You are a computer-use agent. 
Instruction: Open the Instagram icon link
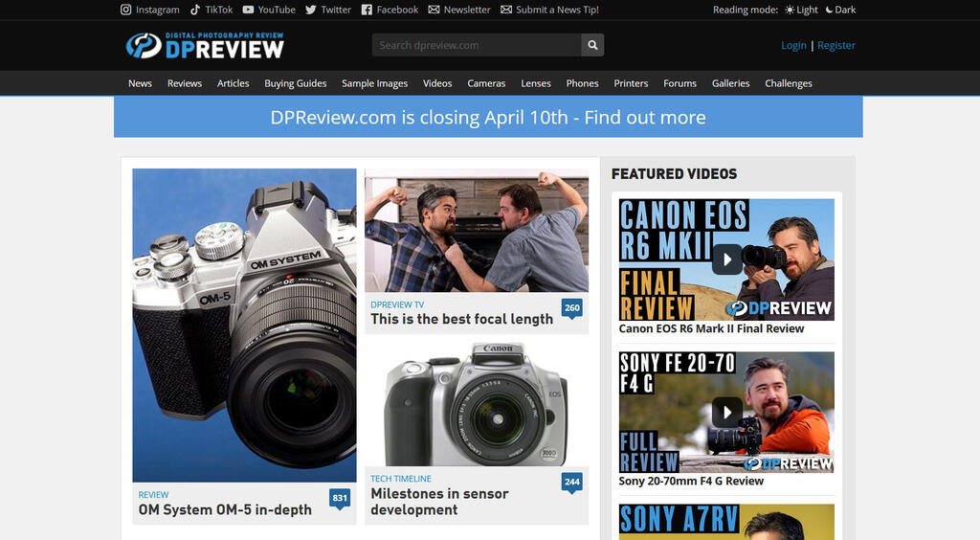(125, 10)
